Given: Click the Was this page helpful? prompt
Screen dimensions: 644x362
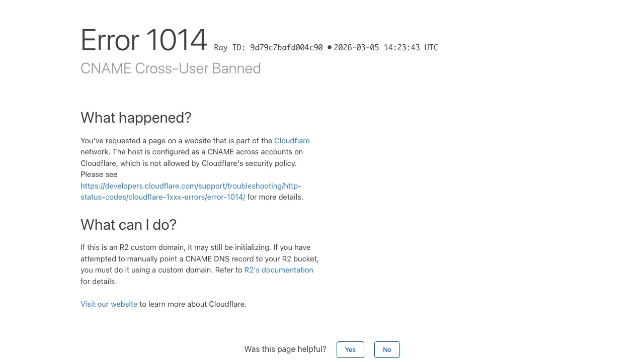Looking at the screenshot, I should (285, 349).
